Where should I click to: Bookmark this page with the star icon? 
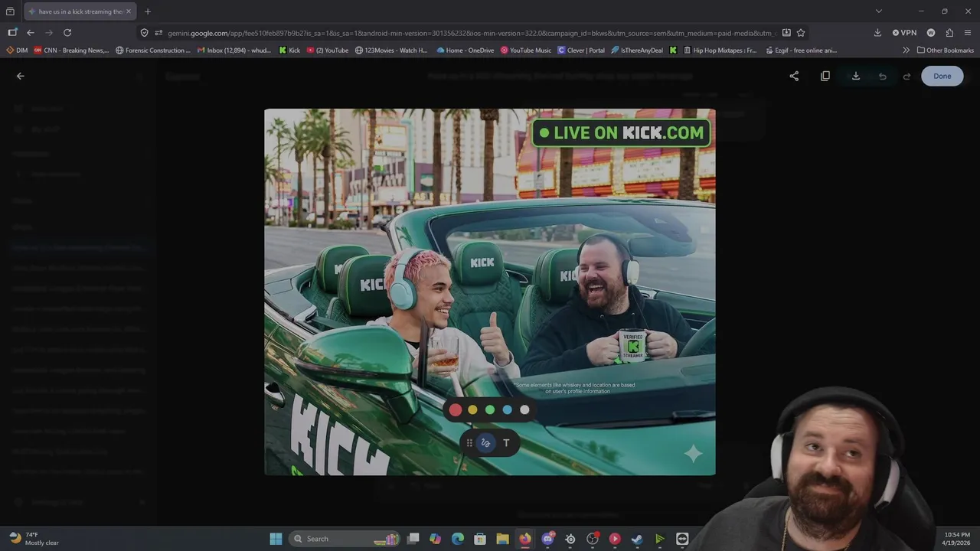[x=801, y=33]
